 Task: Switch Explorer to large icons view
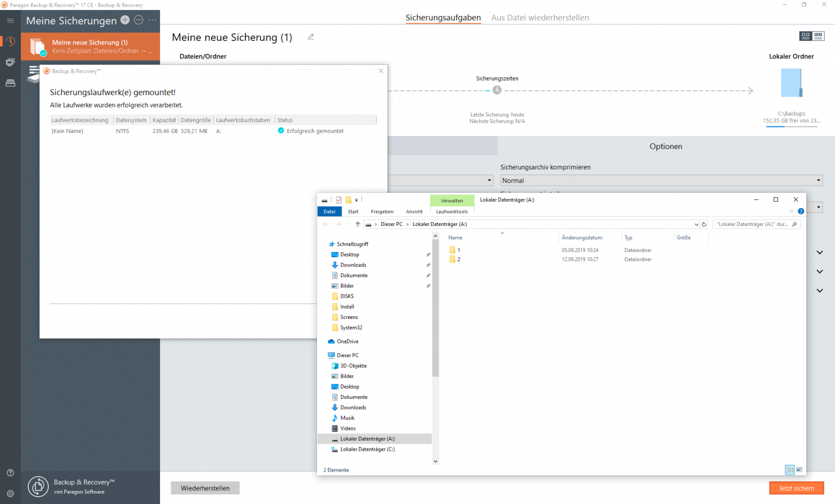point(799,470)
